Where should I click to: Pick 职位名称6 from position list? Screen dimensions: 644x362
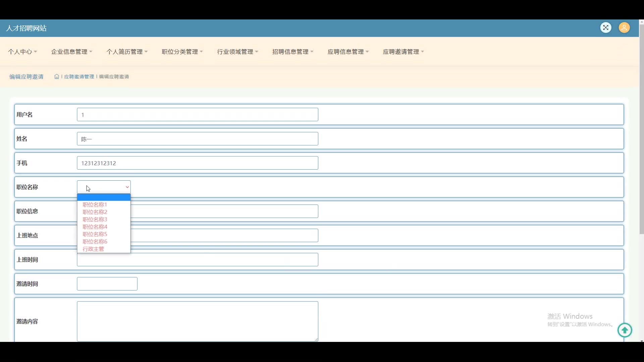click(x=95, y=241)
